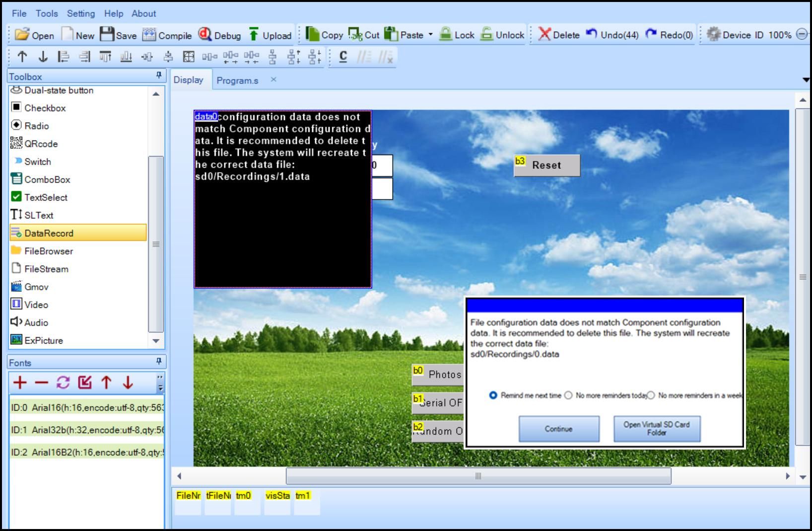Click Continue in the warning dialog

(559, 429)
